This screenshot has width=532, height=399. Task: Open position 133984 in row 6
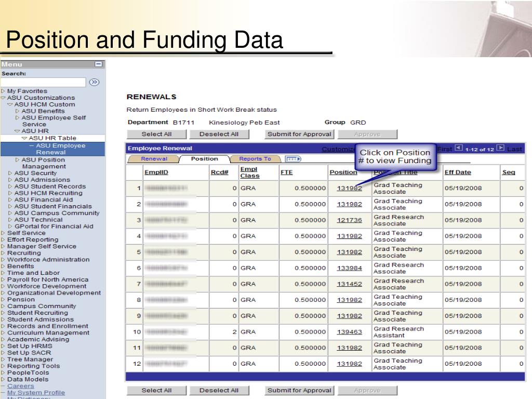pos(350,268)
